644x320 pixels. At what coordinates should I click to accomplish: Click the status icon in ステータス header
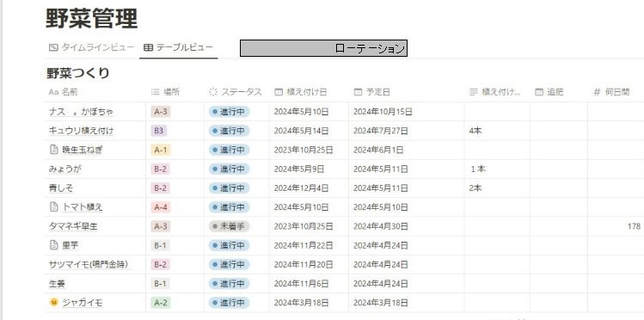(x=212, y=92)
